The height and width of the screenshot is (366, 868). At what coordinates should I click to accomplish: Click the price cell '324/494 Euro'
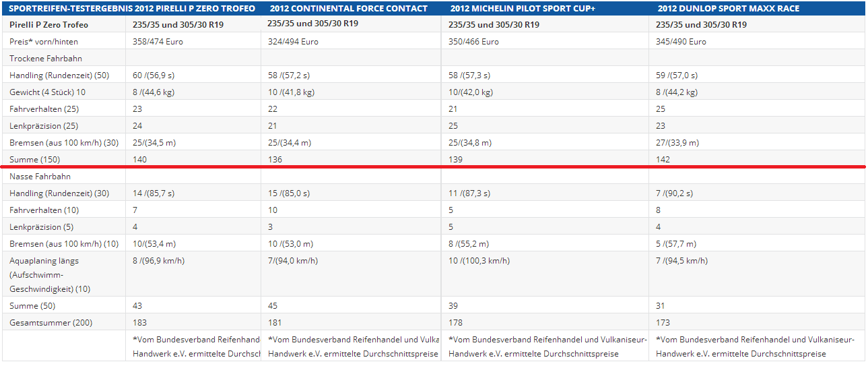pos(294,42)
